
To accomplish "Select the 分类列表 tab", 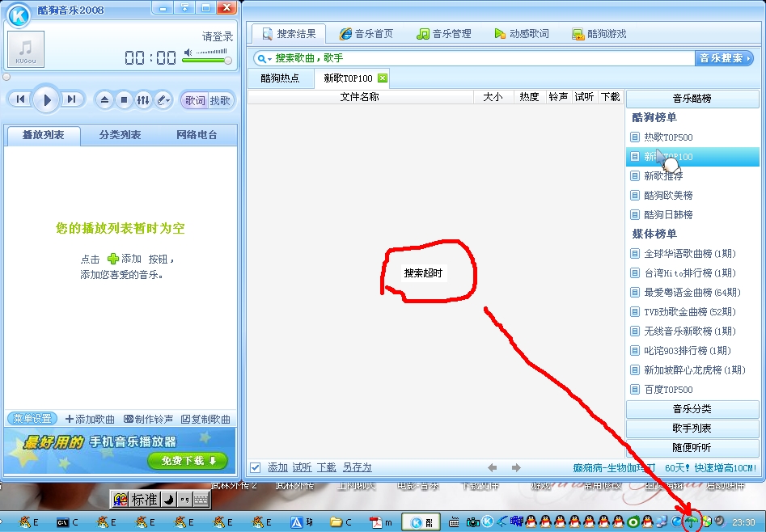I will (x=120, y=135).
